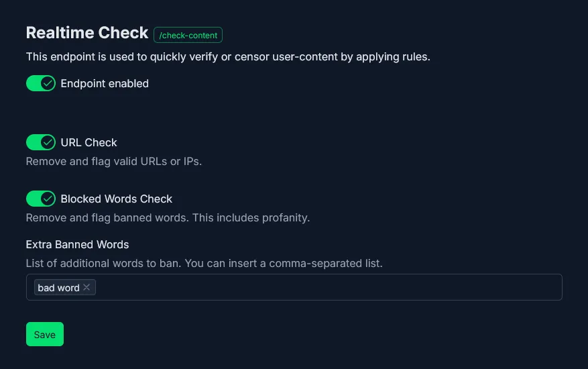This screenshot has width=588, height=369.
Task: Click the URL removal description text
Action: (x=113, y=161)
